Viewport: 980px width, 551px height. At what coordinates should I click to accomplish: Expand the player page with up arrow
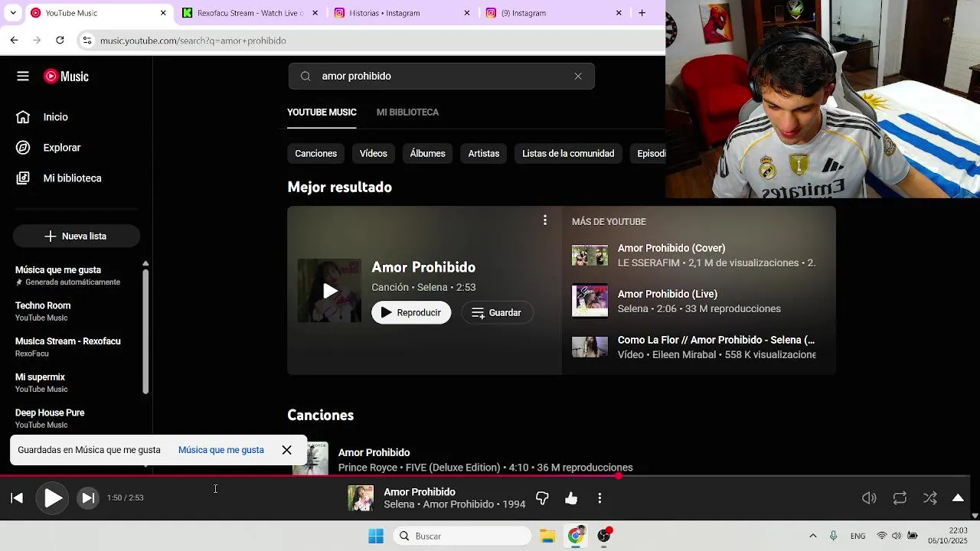coord(958,498)
